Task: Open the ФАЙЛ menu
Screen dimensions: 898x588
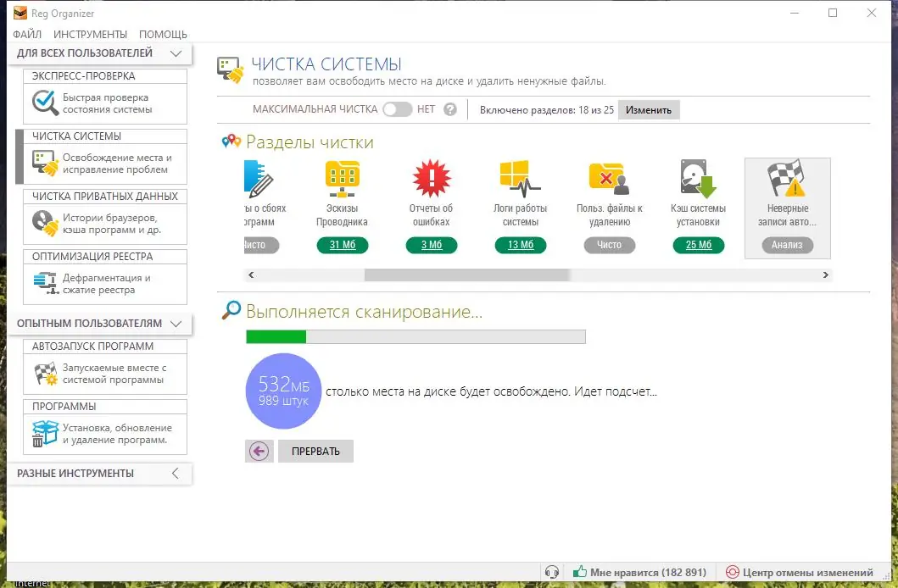Action: point(27,35)
